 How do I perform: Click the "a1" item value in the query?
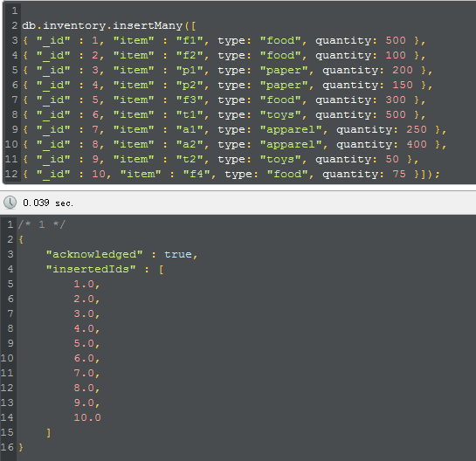coord(190,129)
